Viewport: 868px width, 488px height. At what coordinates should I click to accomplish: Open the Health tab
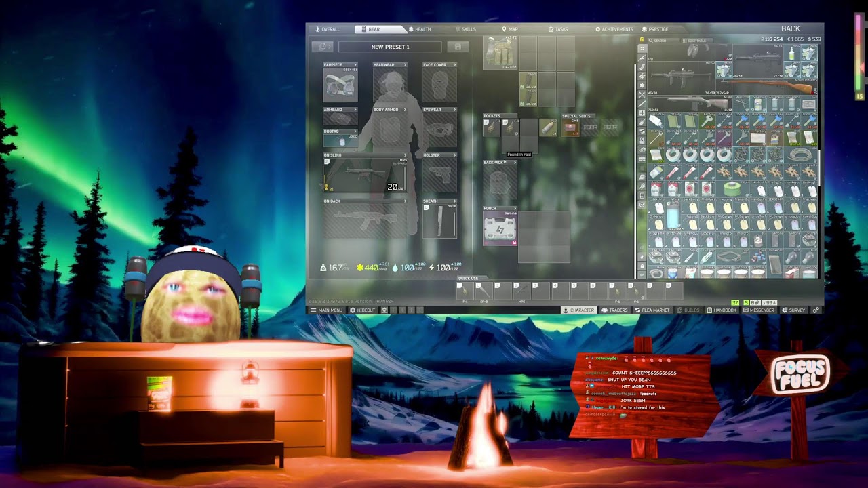tap(420, 29)
